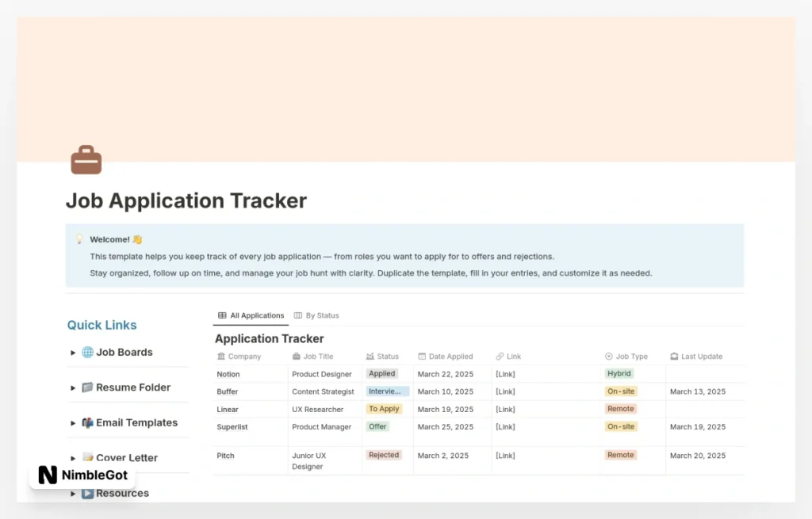Open the [Link] in the Pitch row

(x=505, y=456)
